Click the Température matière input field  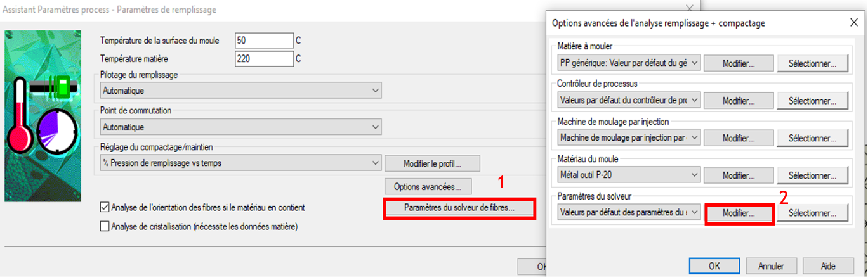pyautogui.click(x=263, y=59)
